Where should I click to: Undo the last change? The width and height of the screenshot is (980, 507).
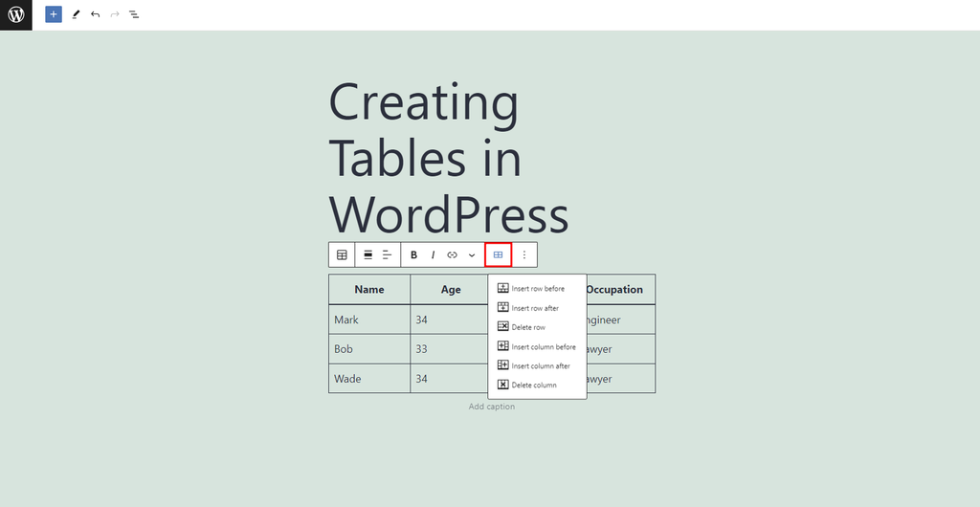pos(95,13)
